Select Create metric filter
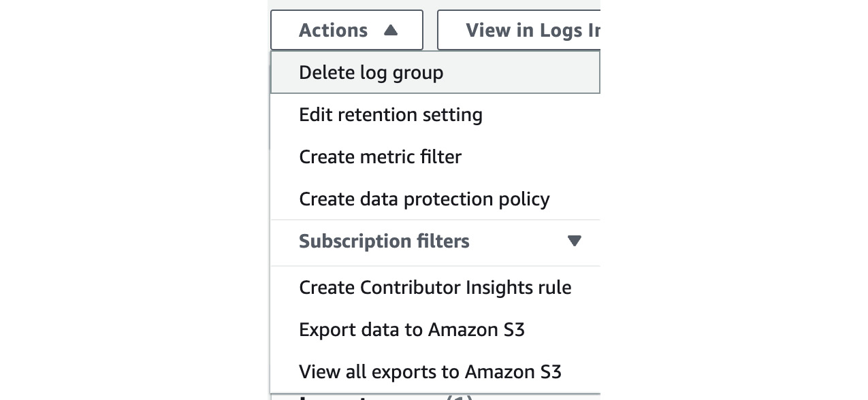 tap(435, 156)
